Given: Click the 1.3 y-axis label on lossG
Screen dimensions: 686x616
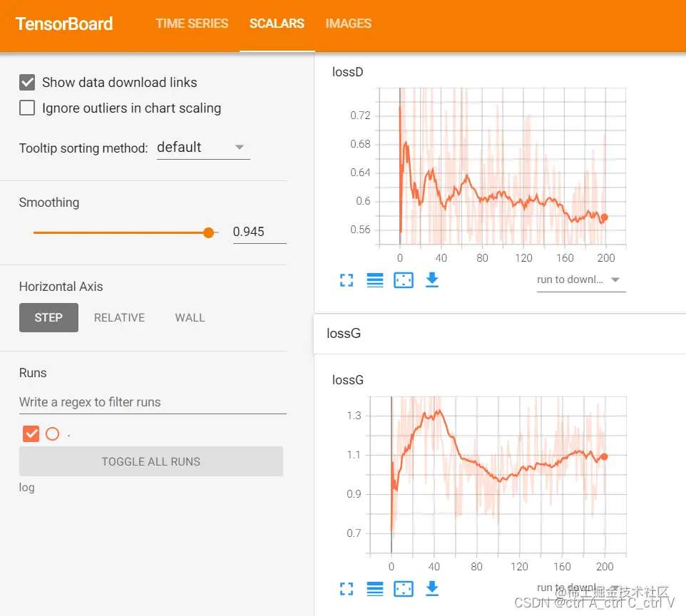Looking at the screenshot, I should coord(354,416).
